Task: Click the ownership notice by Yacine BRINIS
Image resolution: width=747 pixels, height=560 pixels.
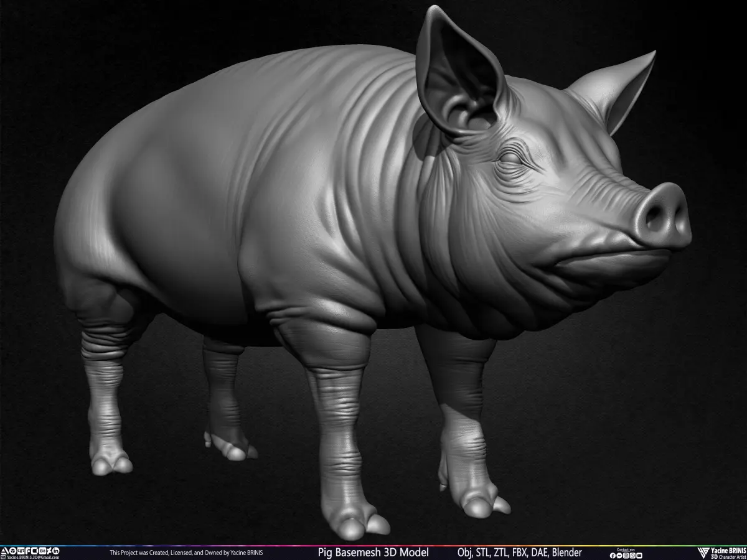Action: pos(186,553)
